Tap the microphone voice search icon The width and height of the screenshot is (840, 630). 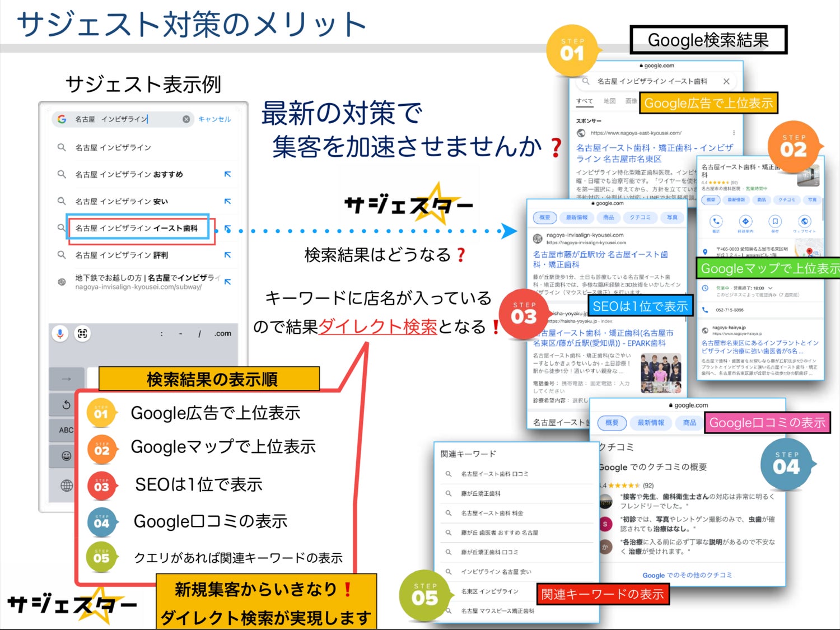tap(60, 334)
